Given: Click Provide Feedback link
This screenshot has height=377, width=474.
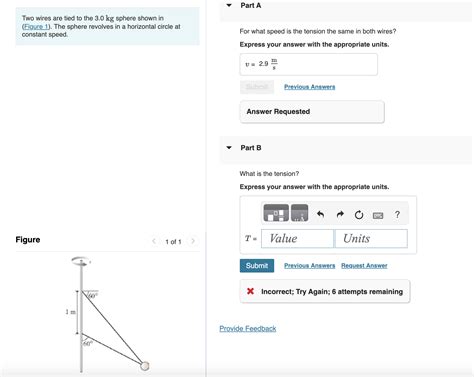Looking at the screenshot, I should point(248,328).
